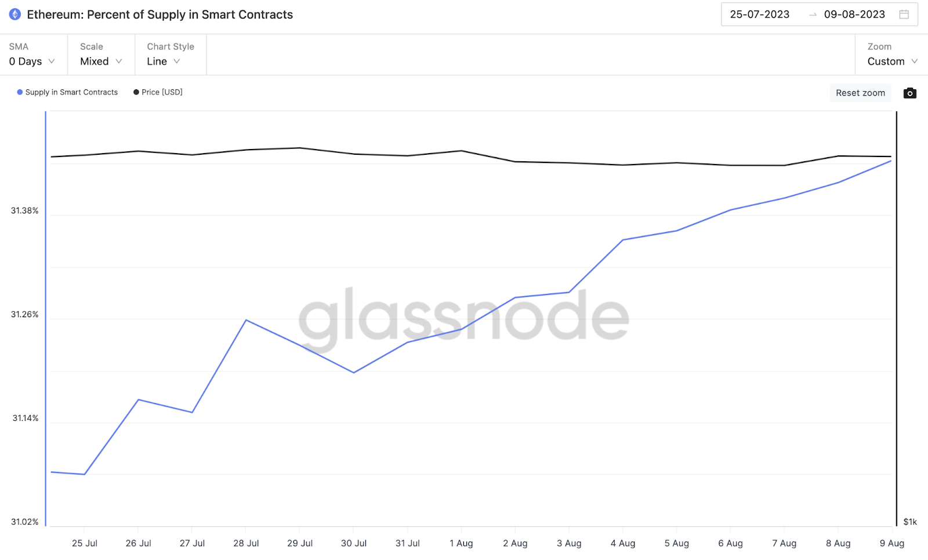Toggle Price [USD] legend series
928x560 pixels.
(x=158, y=92)
